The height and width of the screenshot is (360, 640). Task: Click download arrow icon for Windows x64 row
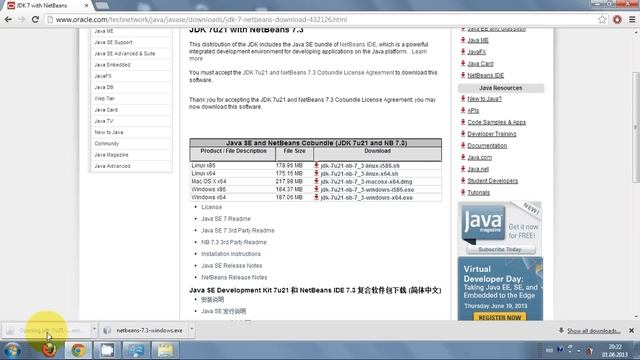click(x=316, y=197)
